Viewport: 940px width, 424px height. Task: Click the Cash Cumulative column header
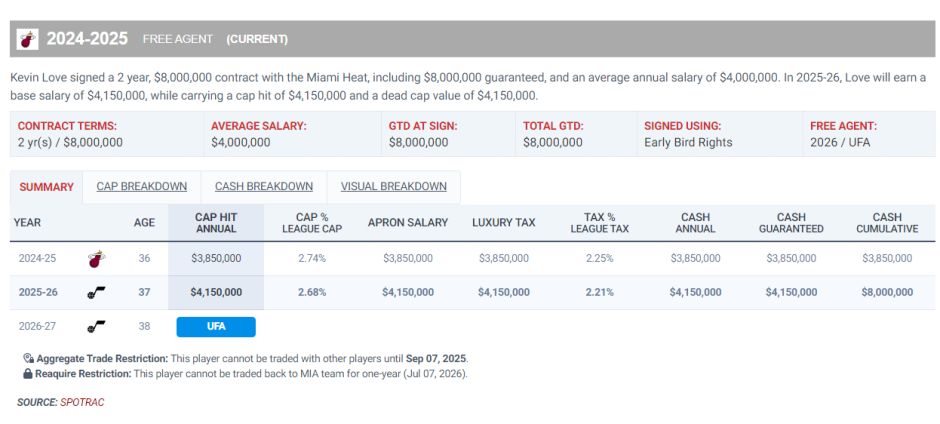coord(887,222)
